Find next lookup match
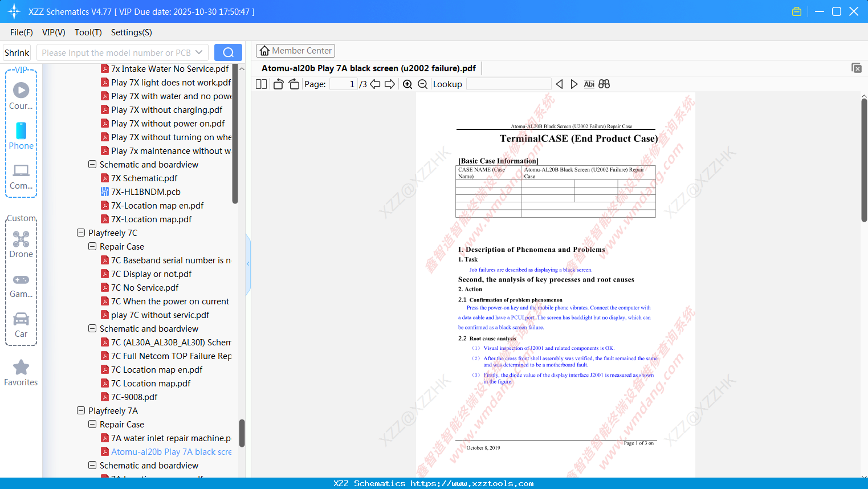868x489 pixels. point(574,84)
